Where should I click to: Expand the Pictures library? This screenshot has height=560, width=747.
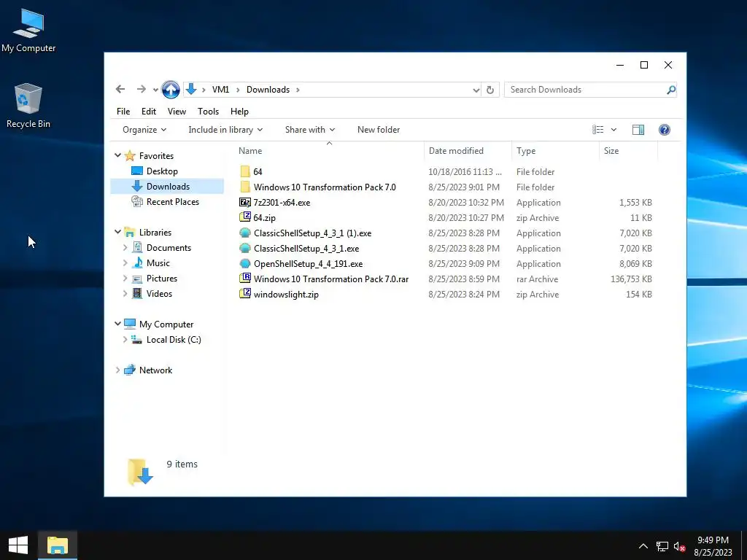tap(125, 278)
